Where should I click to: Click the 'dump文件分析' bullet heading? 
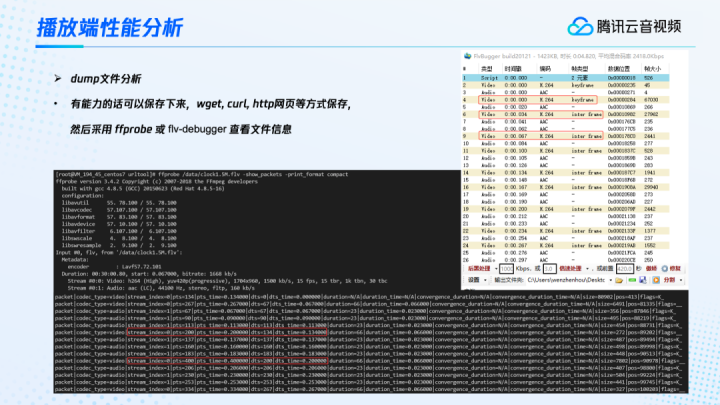click(x=106, y=79)
